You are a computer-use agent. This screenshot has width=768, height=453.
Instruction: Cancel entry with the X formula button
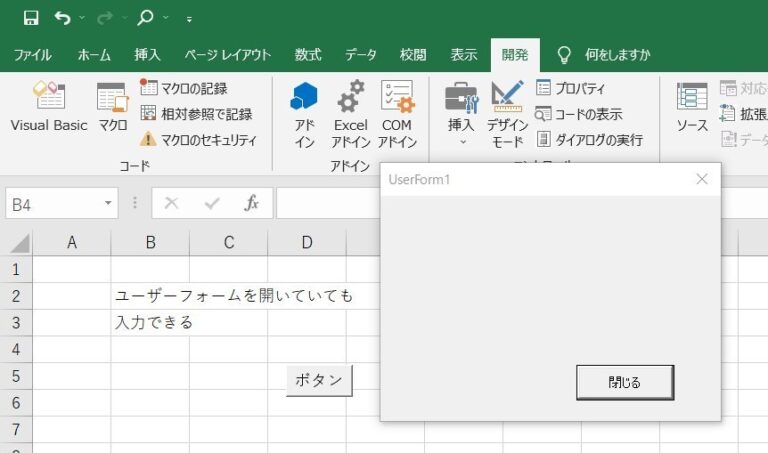click(x=171, y=203)
